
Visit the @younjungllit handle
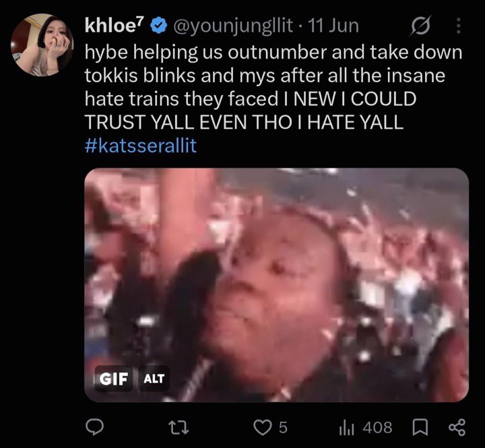(x=233, y=26)
